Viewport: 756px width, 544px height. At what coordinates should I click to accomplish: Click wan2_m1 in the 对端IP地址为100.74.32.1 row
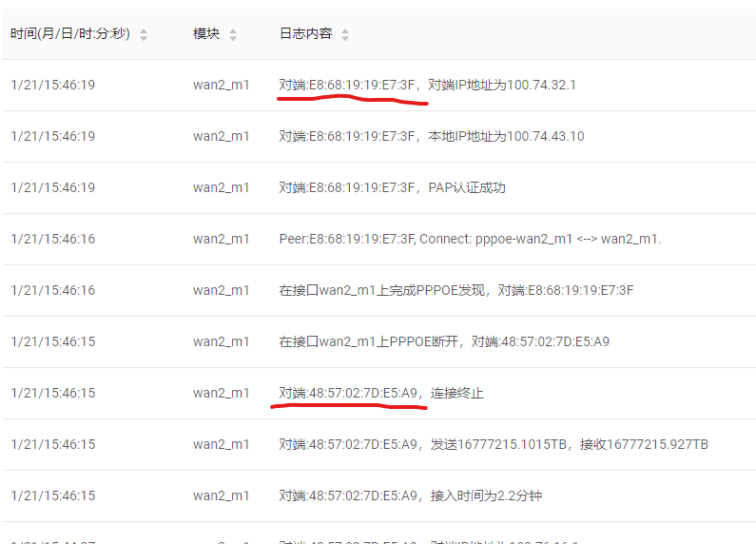point(221,85)
